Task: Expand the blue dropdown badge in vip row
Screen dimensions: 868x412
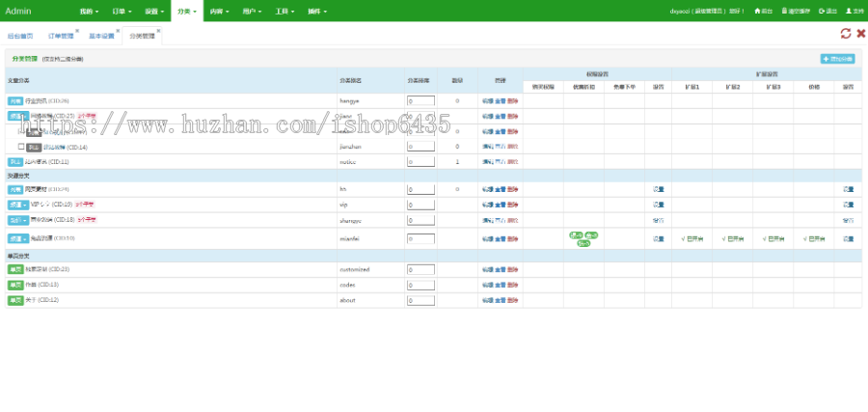Action: (18, 205)
